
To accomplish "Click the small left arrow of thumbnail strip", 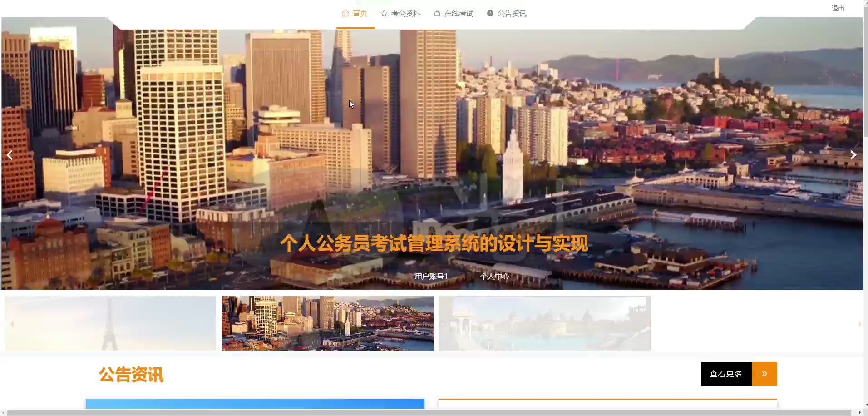I will pos(12,324).
